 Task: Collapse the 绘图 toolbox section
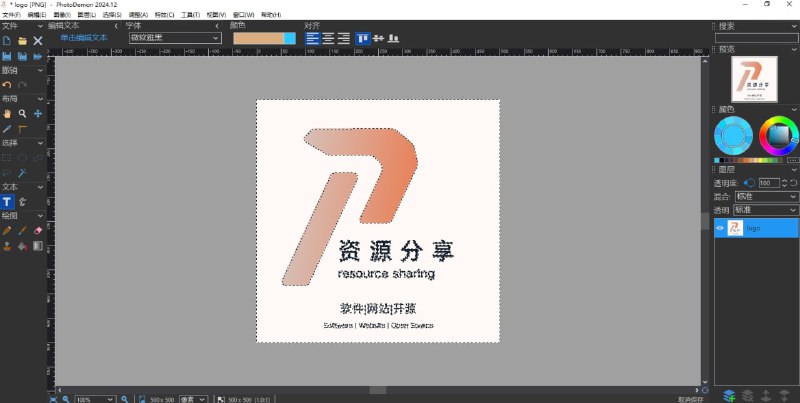pyautogui.click(x=40, y=216)
